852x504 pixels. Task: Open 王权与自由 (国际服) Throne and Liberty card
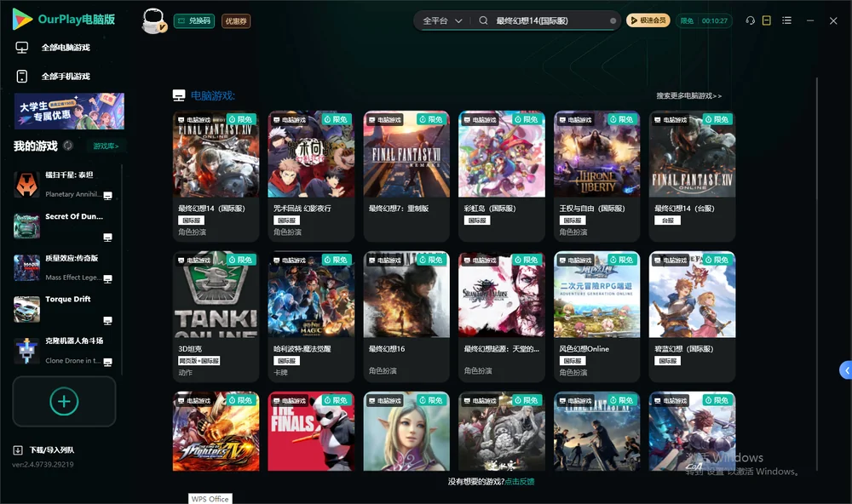click(x=597, y=176)
